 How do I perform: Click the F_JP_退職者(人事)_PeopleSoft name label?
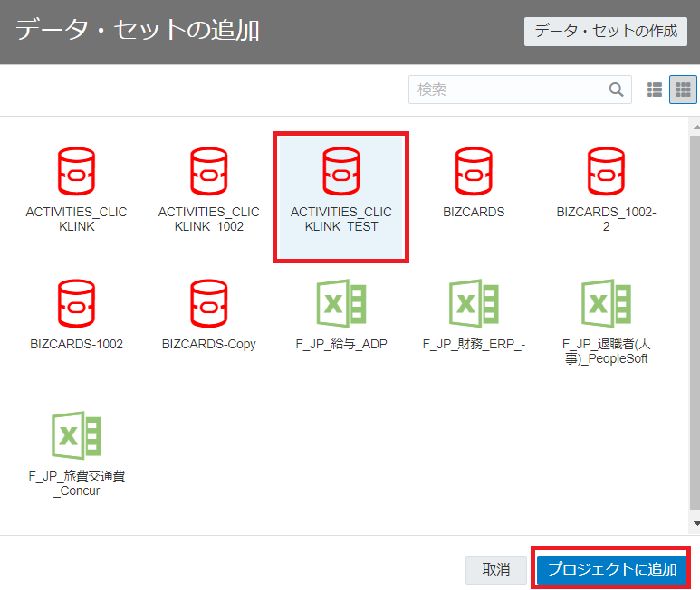[606, 351]
